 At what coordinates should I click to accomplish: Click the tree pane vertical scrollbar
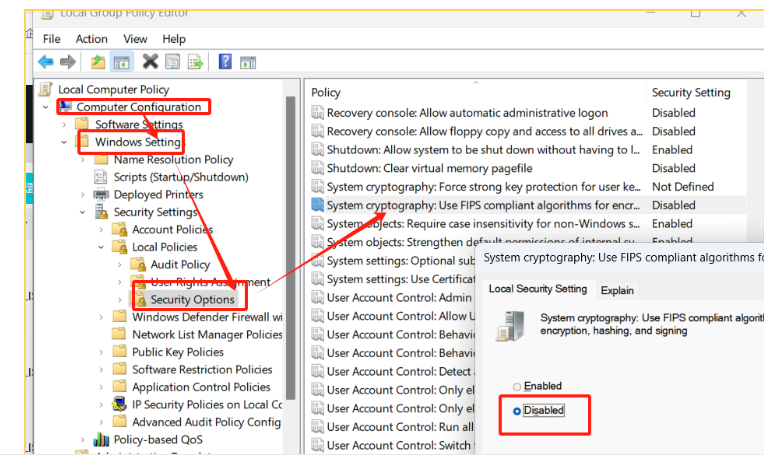[291, 248]
